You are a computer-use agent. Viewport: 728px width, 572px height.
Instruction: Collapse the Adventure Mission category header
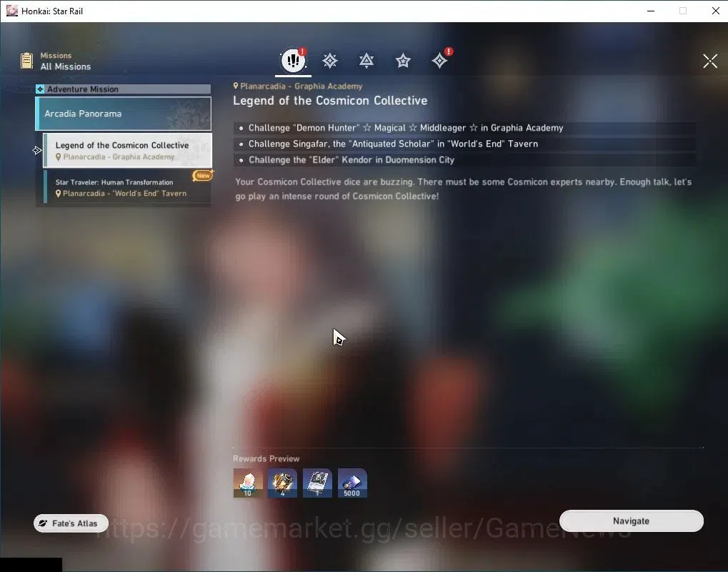tap(123, 89)
